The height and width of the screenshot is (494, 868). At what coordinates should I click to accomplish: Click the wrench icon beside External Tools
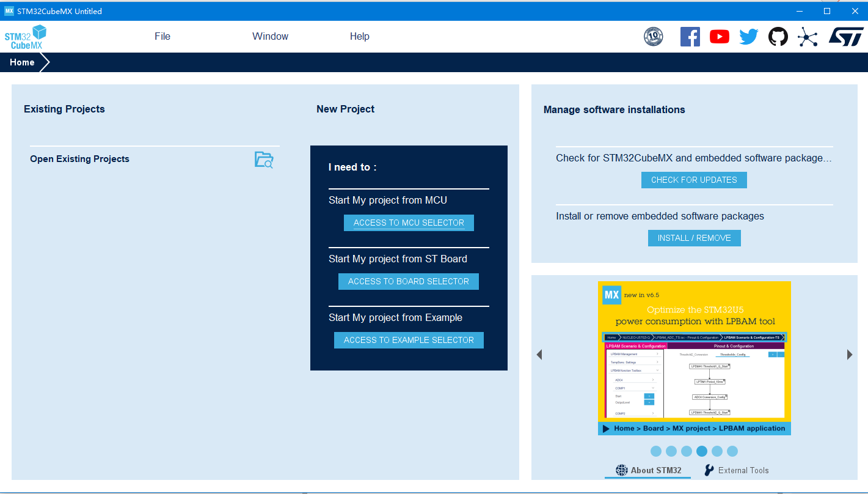click(x=709, y=470)
